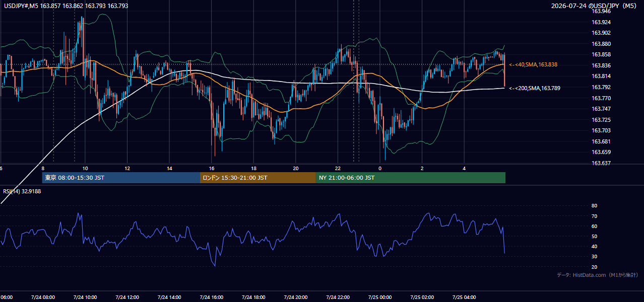Click hour marker 22 above the NY session bar
Viewport: 644px width, 302px height.
point(338,169)
